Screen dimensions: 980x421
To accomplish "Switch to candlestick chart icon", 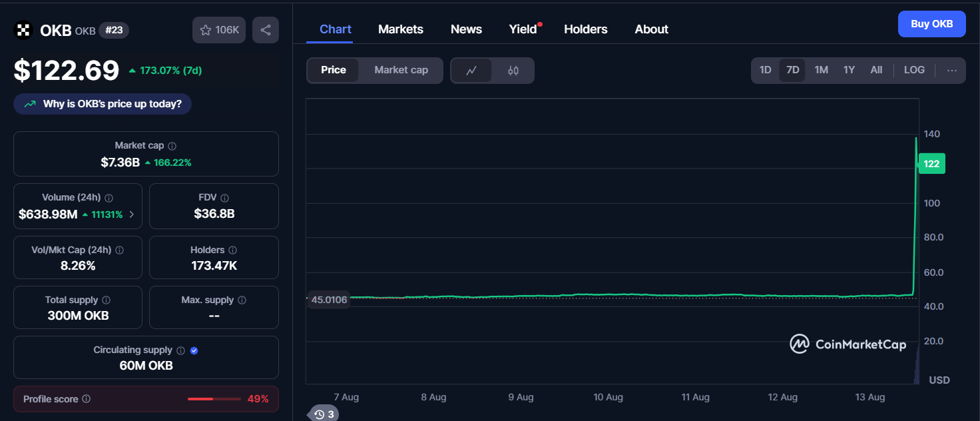I will tap(513, 71).
